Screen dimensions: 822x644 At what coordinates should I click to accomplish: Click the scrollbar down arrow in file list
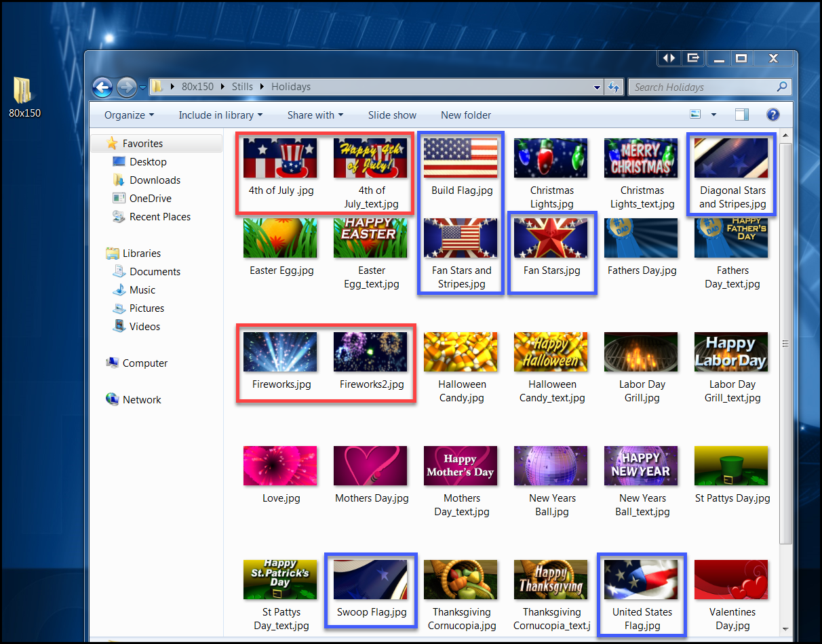785,629
